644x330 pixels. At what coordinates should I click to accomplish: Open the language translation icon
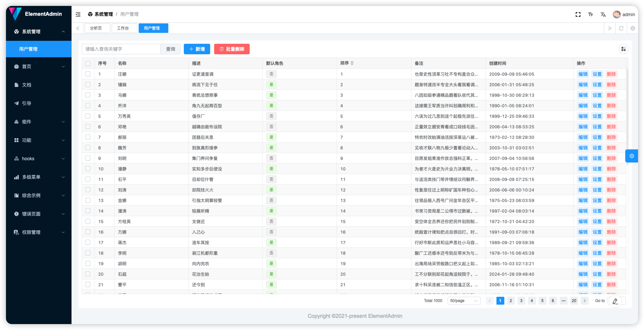[x=603, y=14]
